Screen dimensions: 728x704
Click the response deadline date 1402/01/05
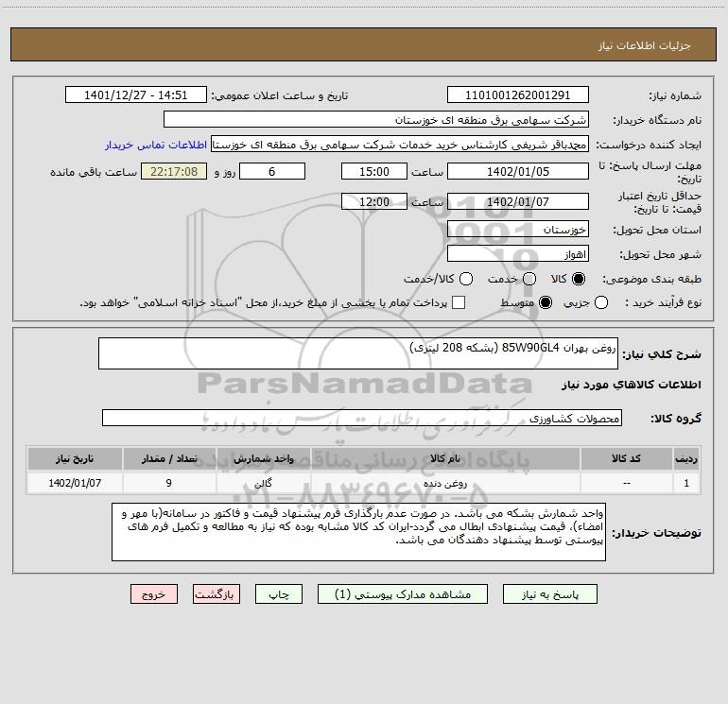(x=518, y=171)
